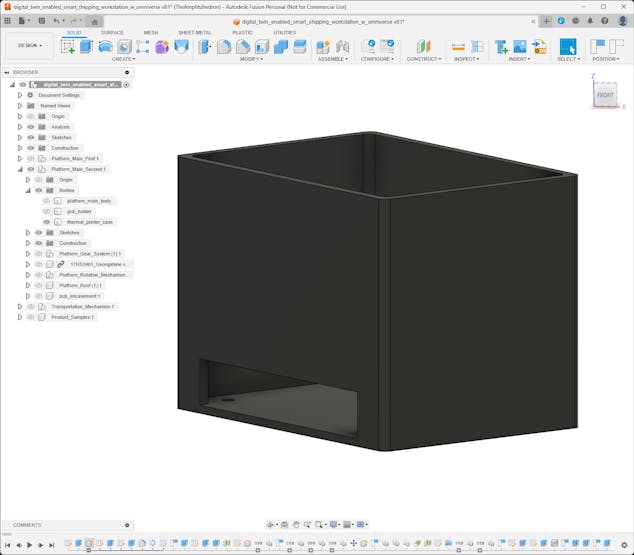Toggle visibility of pcb_holder body

[46, 211]
